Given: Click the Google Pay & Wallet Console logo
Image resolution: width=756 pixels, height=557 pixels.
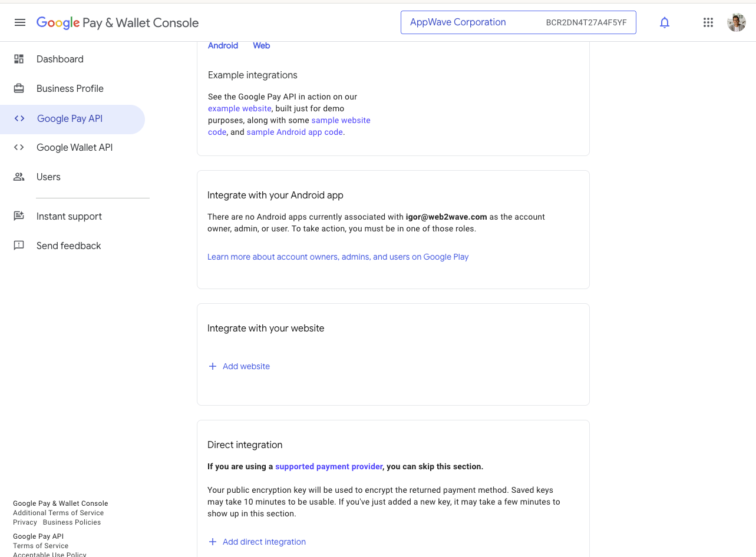Looking at the screenshot, I should (x=117, y=23).
